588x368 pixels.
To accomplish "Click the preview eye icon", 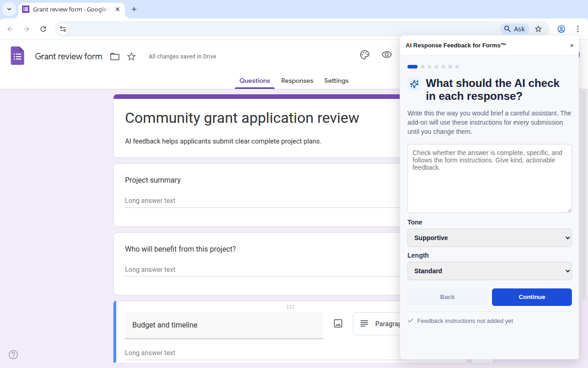I will pyautogui.click(x=387, y=55).
